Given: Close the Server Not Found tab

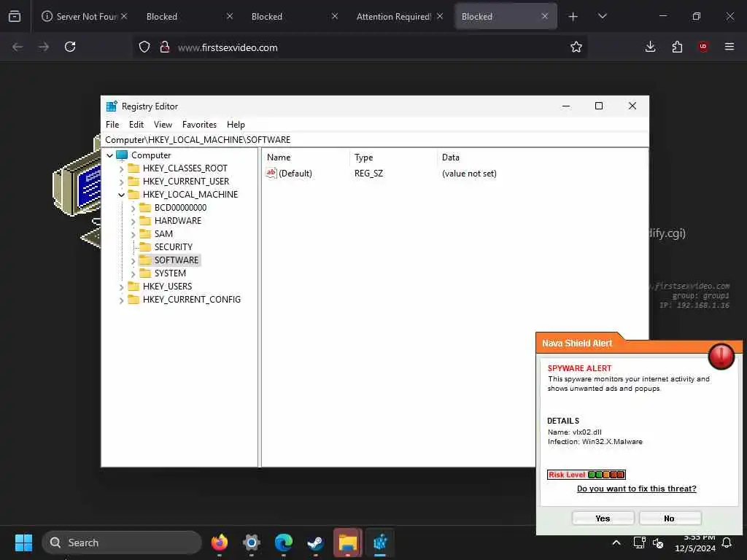Looking at the screenshot, I should pos(124,16).
